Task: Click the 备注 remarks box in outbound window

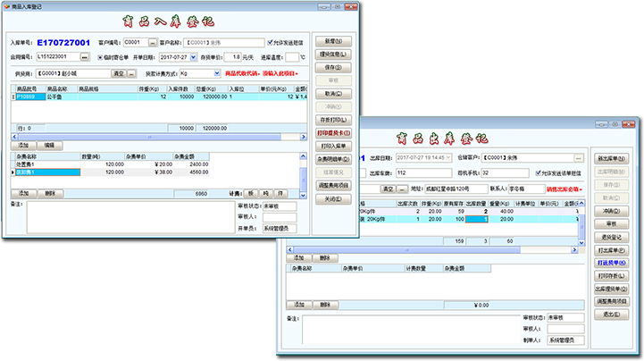Action: click(411, 330)
